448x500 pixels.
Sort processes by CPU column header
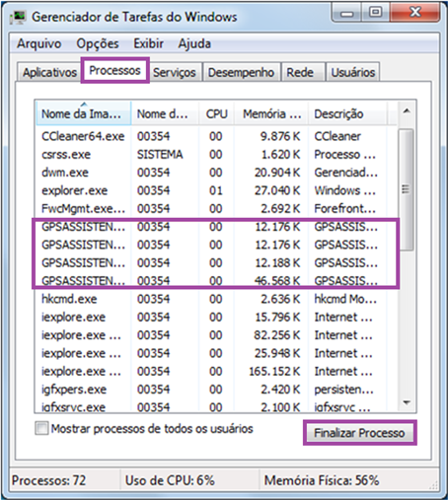click(216, 113)
